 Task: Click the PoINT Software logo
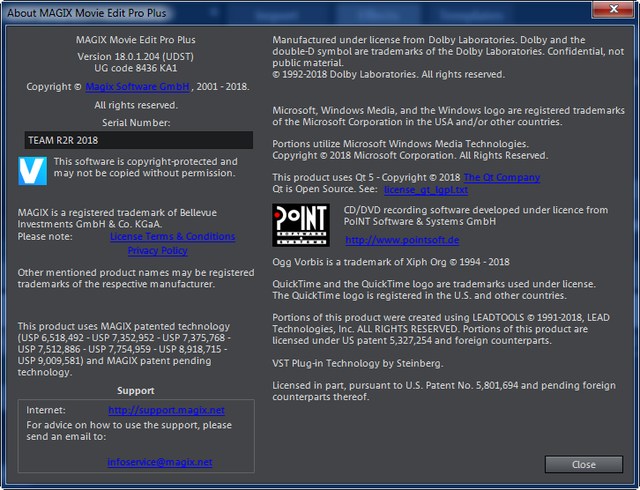click(x=301, y=225)
